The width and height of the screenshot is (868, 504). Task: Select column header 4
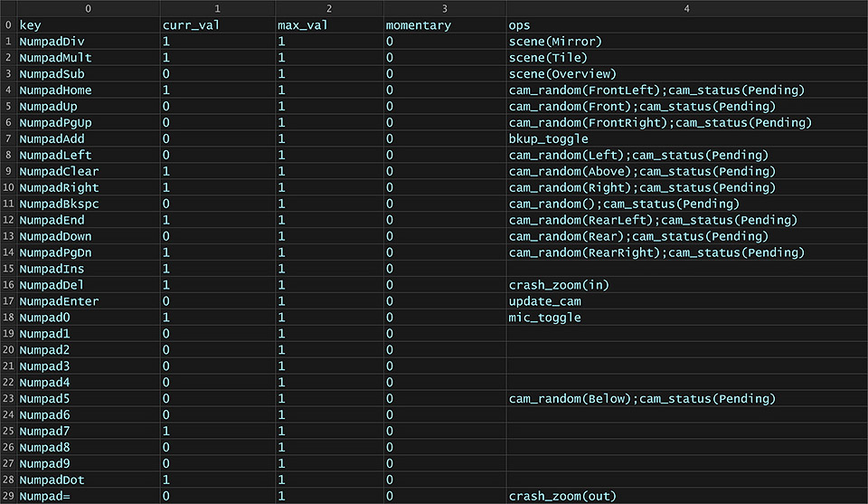click(x=686, y=8)
